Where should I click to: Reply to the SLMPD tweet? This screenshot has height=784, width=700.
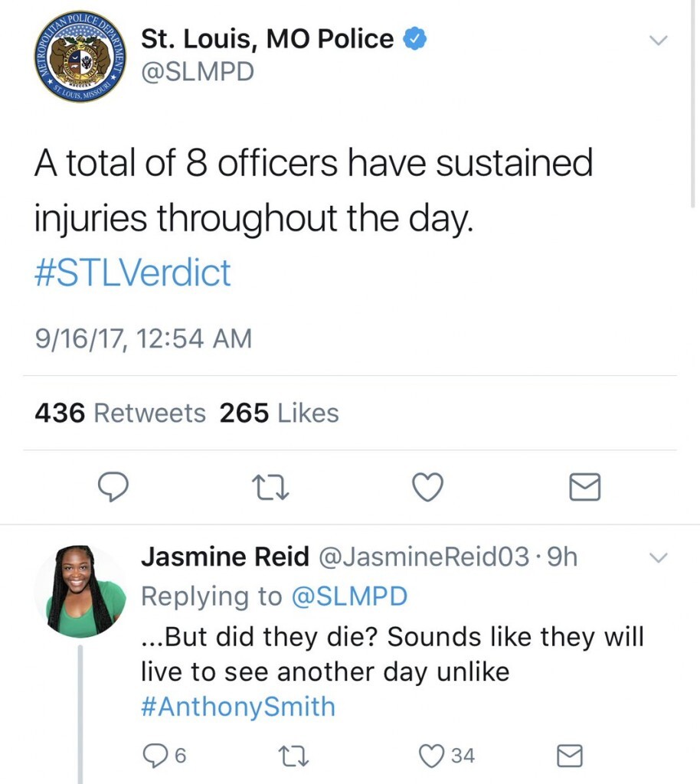(x=113, y=487)
